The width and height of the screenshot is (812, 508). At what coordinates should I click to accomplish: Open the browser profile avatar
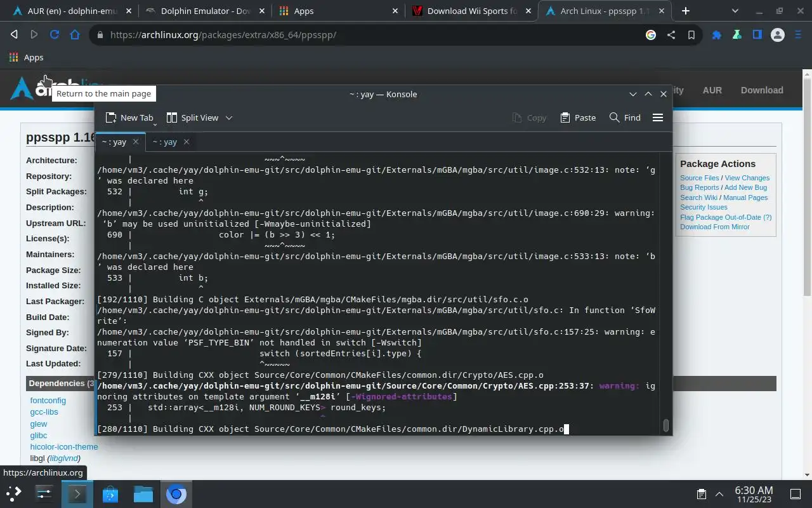778,35
